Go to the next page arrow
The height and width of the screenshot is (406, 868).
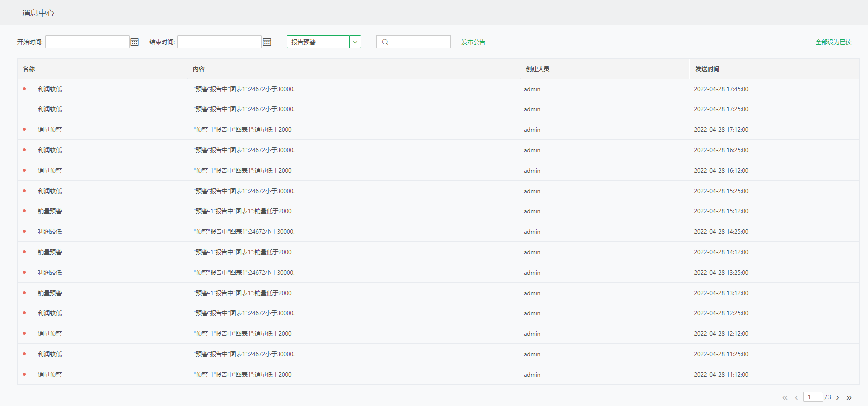coord(838,397)
